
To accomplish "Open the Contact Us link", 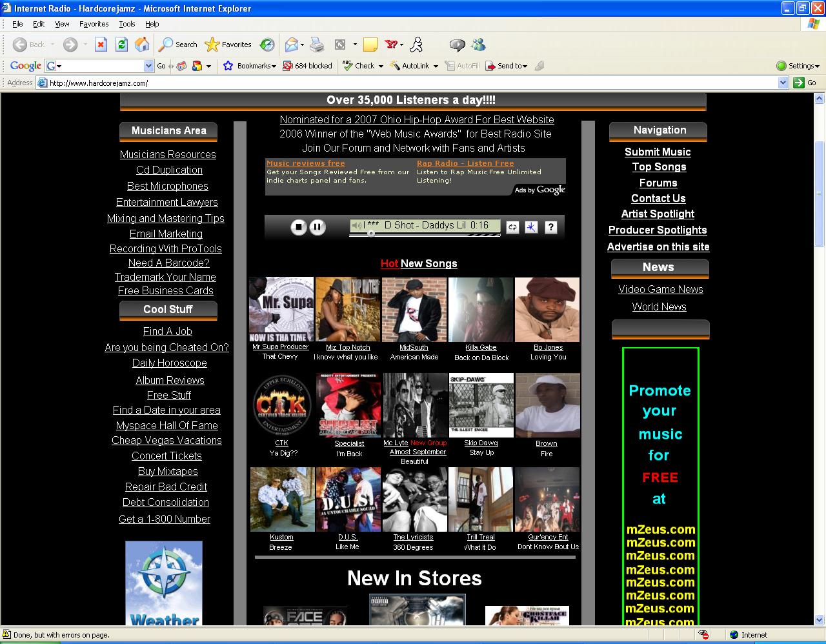I will (658, 198).
